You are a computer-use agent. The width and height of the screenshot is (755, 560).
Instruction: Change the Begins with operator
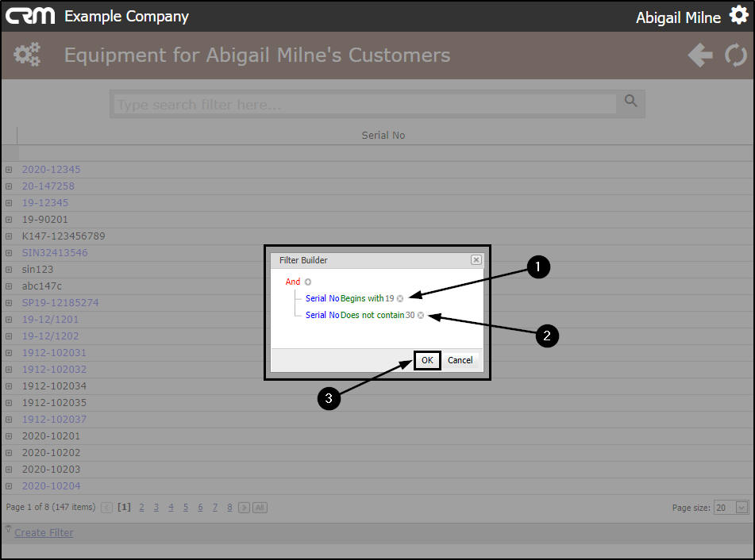click(362, 298)
